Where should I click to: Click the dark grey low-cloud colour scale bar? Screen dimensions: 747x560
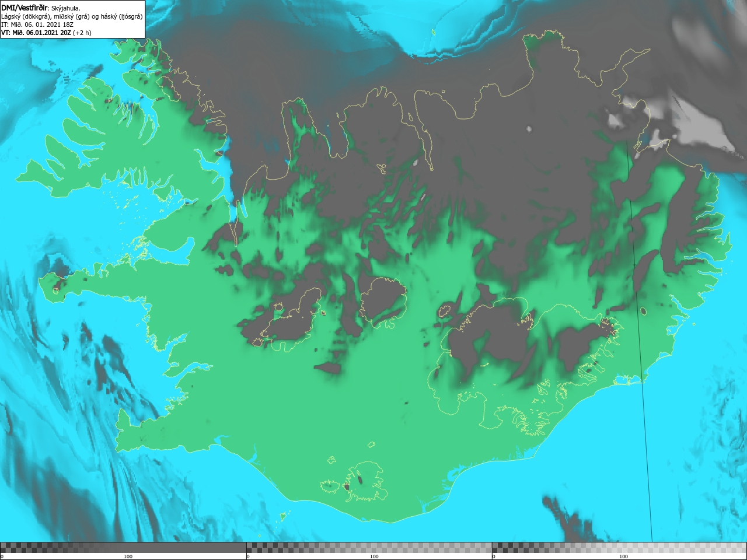tap(123, 548)
